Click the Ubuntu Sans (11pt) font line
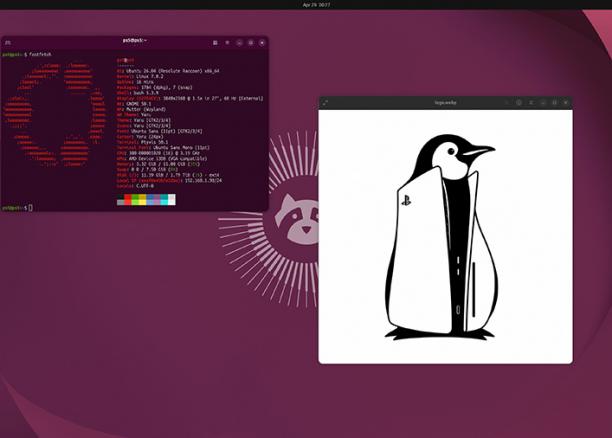The width and height of the screenshot is (612, 438). coord(159,131)
